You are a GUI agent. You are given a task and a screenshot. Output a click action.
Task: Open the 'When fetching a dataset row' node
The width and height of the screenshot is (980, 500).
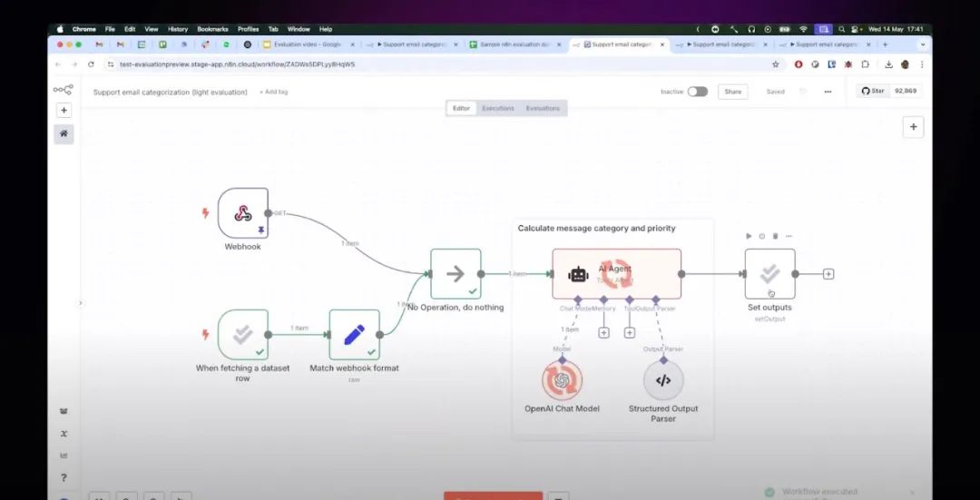pyautogui.click(x=243, y=335)
